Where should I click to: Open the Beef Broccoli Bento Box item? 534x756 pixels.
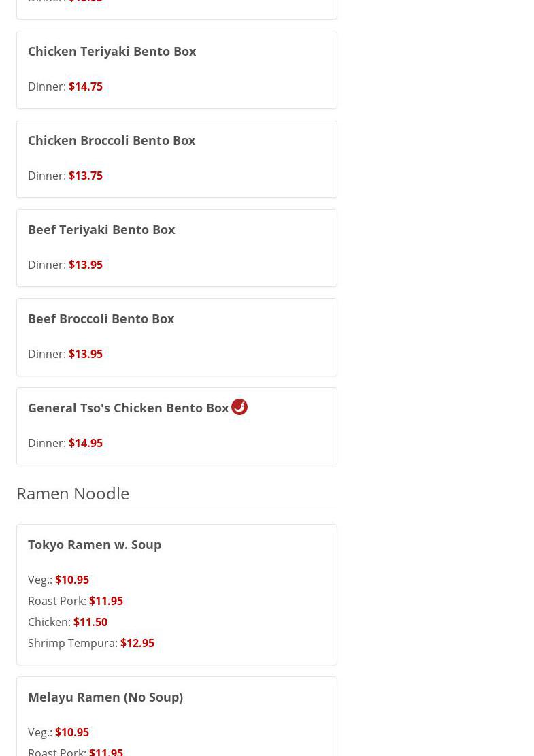(x=101, y=318)
